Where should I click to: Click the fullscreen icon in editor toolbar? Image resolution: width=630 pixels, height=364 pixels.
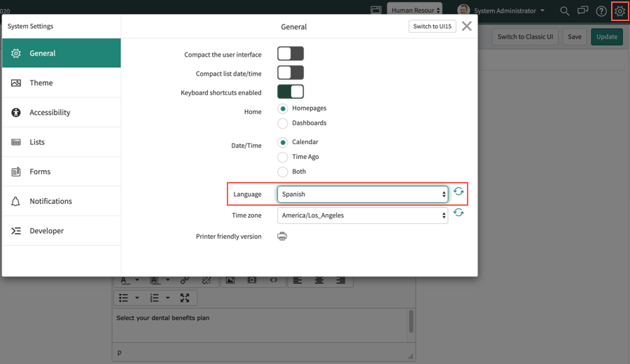185,297
